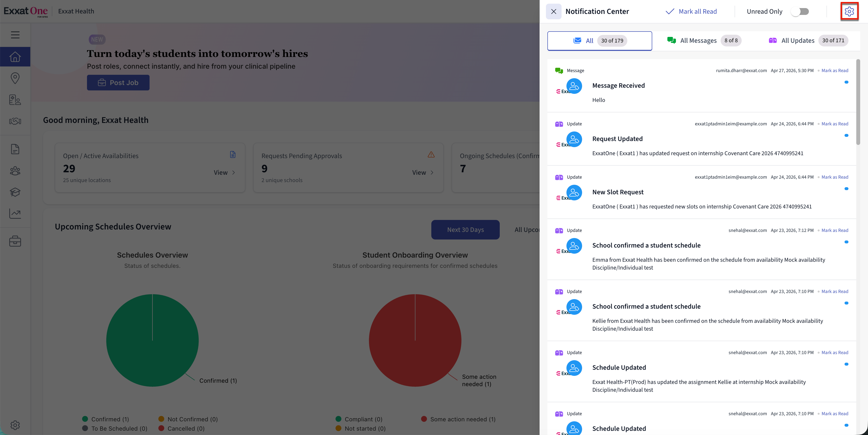Open settings gear at sidebar bottom

click(15, 425)
